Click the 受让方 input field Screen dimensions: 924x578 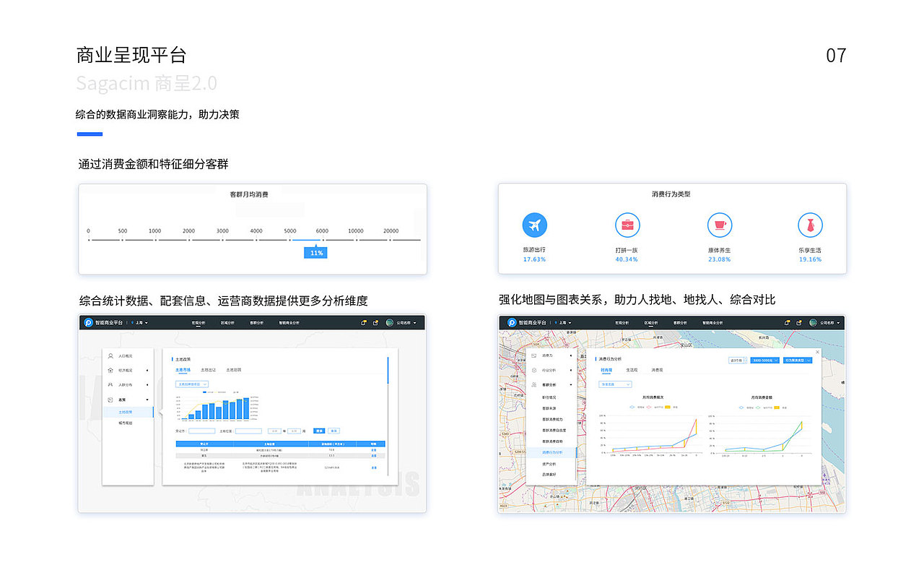pos(202,431)
